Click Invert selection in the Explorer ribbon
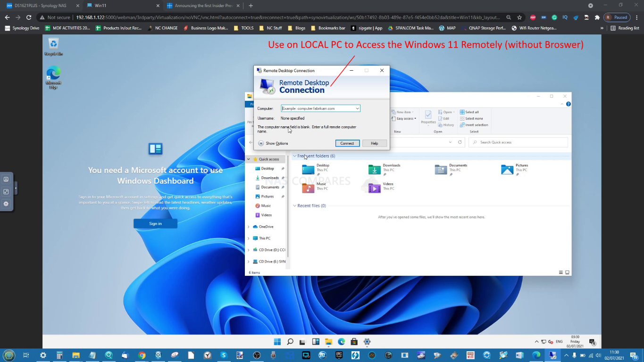Screen dimensions: 644x362 tap(474, 125)
